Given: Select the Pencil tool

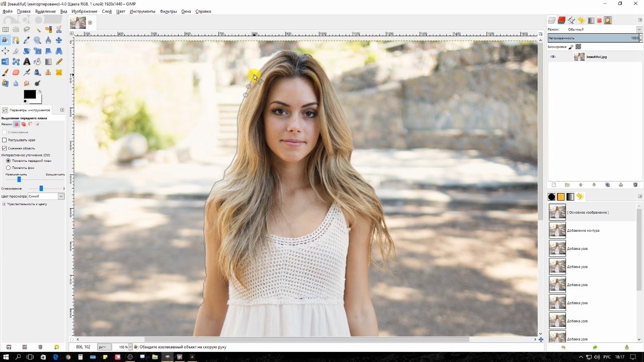Looking at the screenshot, I should (x=59, y=61).
